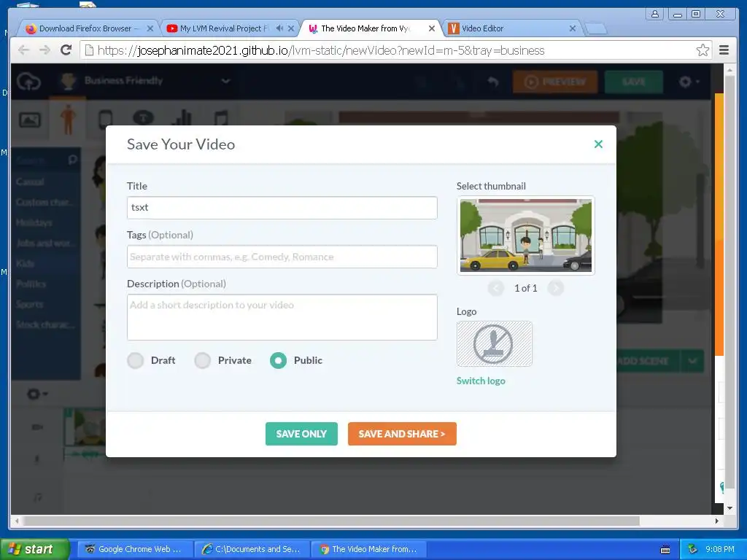This screenshot has height=560, width=747.
Task: Click the SAVE ONLY button
Action: [301, 434]
